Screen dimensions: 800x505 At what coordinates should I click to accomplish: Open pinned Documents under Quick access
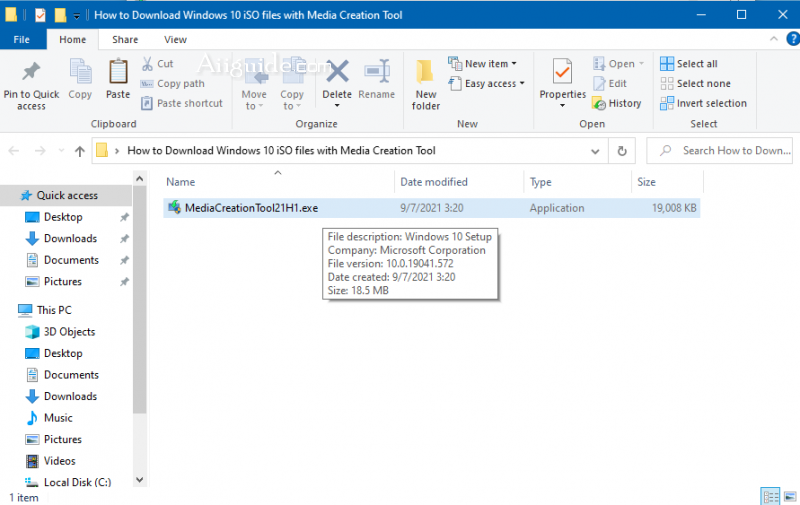(x=71, y=260)
